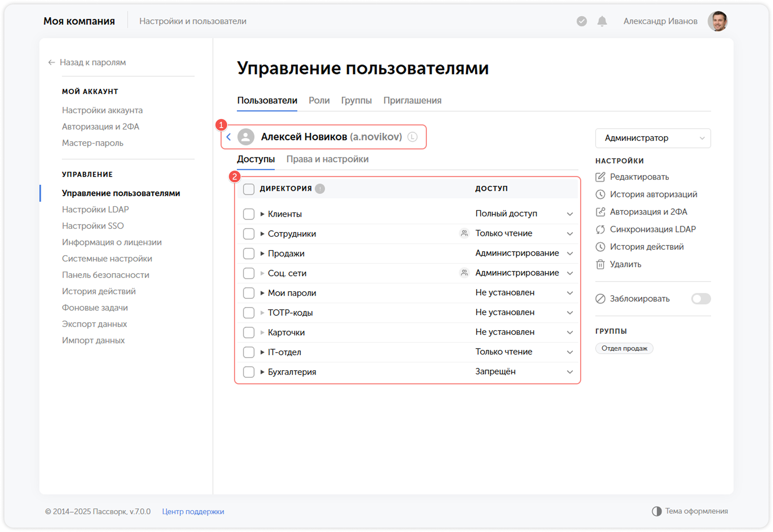Viewport: 773px width, 532px height.
Task: Open Импорт данных in sidebar
Action: click(93, 341)
